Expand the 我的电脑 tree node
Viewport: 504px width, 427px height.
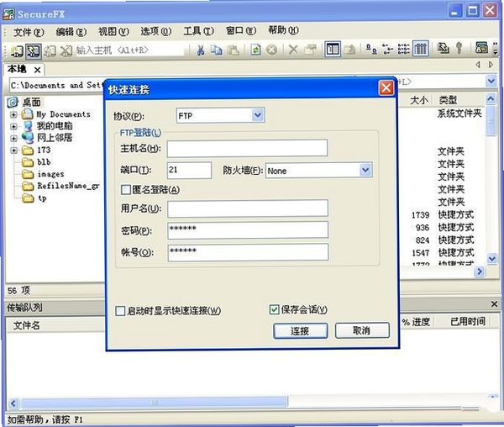pyautogui.click(x=13, y=126)
